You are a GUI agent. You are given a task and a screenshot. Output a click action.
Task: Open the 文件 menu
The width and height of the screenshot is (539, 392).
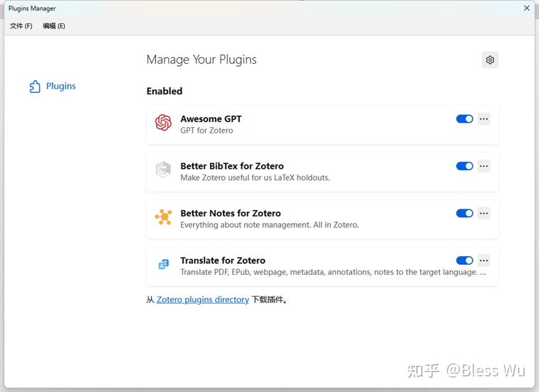(20, 26)
